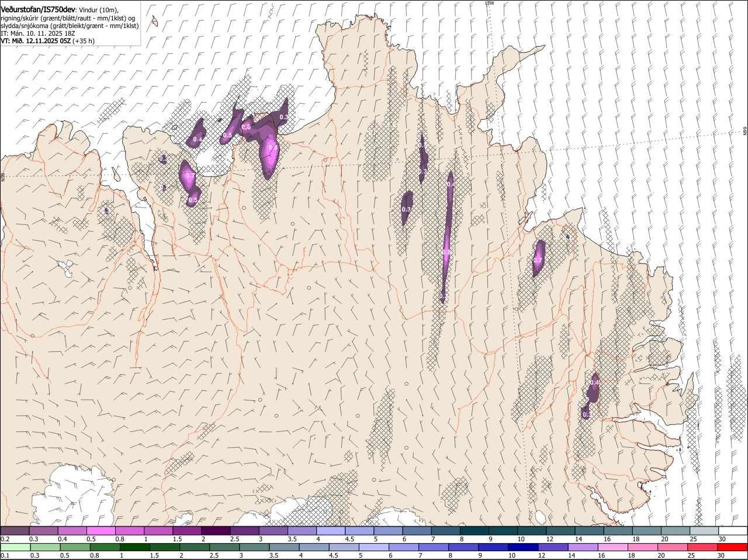Click upper legend swatch between 12 and 14
Image resolution: width=748 pixels, height=560 pixels.
tap(560, 530)
